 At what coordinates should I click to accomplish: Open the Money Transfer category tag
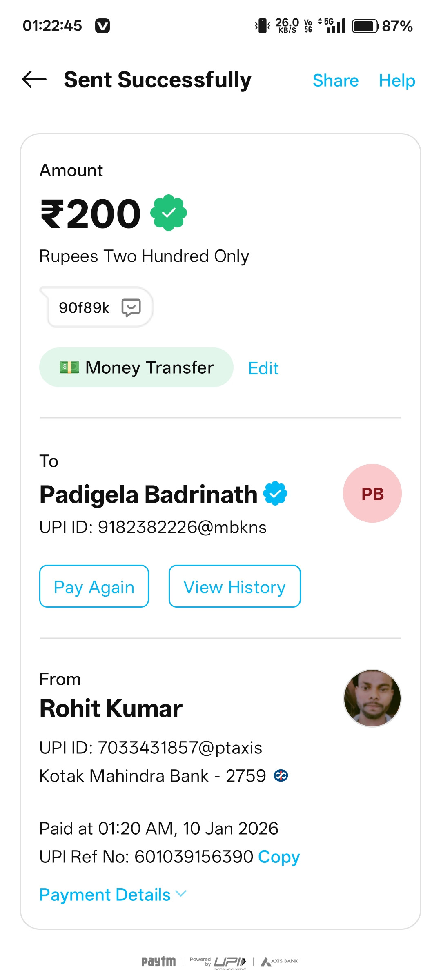pyautogui.click(x=136, y=367)
